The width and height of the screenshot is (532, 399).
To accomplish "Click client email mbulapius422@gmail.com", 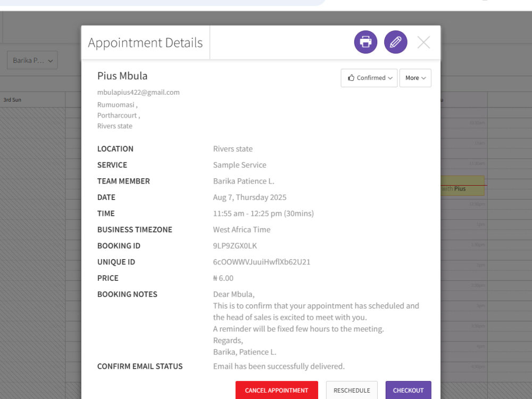I will click(x=138, y=92).
